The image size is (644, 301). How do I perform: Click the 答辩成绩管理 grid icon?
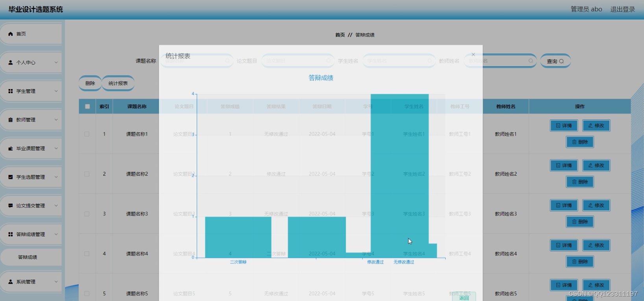[11, 234]
